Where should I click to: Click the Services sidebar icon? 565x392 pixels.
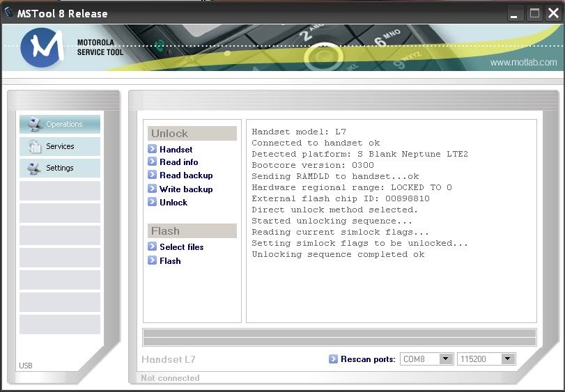pyautogui.click(x=34, y=146)
